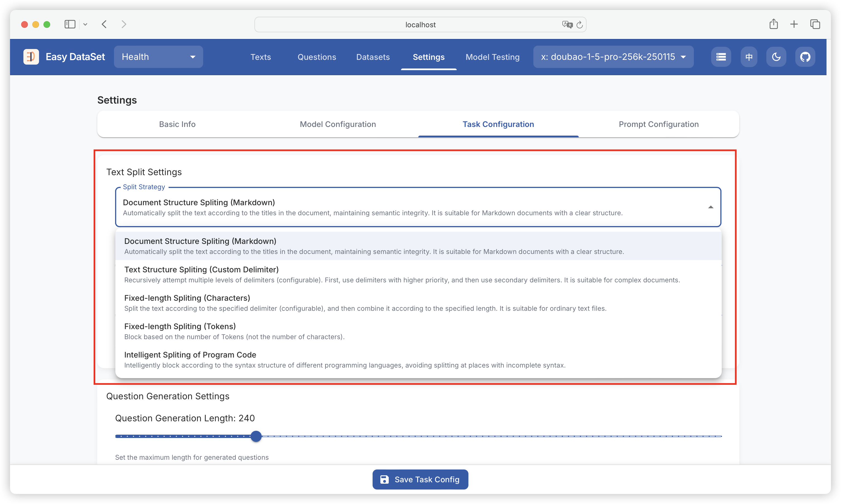
Task: Open the Health project dropdown
Action: [158, 57]
